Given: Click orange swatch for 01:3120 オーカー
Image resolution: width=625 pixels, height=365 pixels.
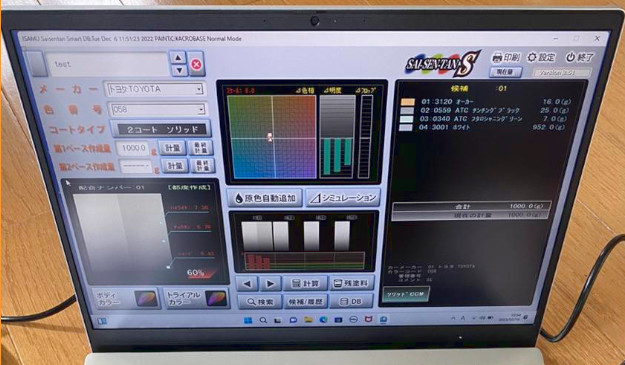Looking at the screenshot, I should coord(407,102).
